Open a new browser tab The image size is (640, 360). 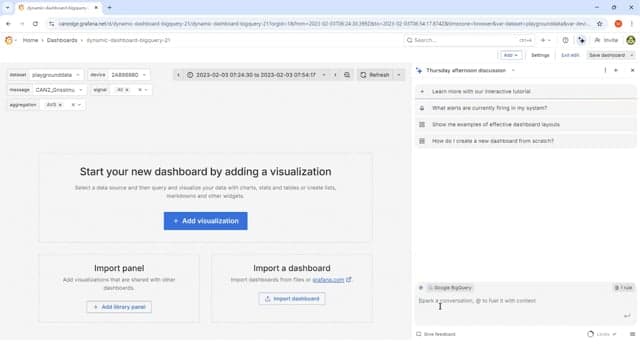pos(109,7)
